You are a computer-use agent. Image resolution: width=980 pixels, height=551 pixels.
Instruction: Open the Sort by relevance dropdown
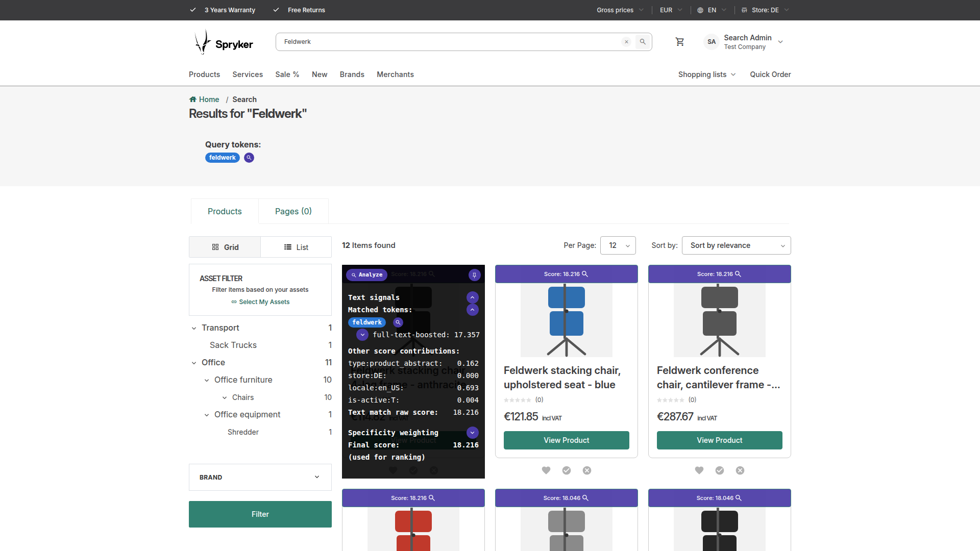(737, 245)
